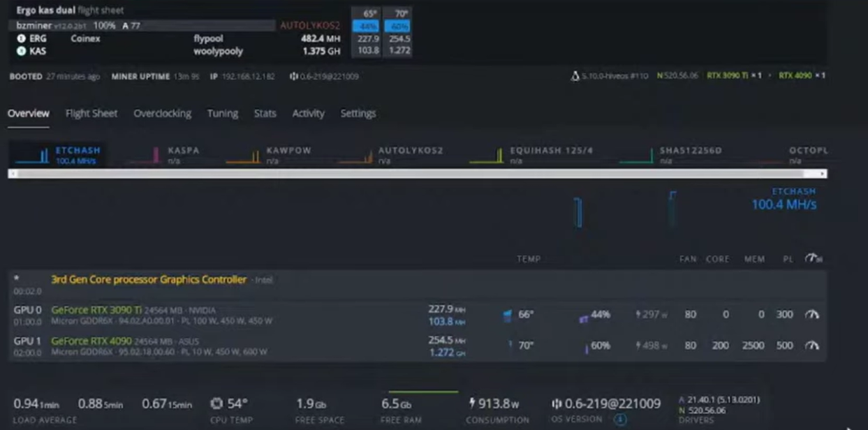Click the scrollbar left arrow
Viewport: 868px width, 430px height.
coord(12,173)
